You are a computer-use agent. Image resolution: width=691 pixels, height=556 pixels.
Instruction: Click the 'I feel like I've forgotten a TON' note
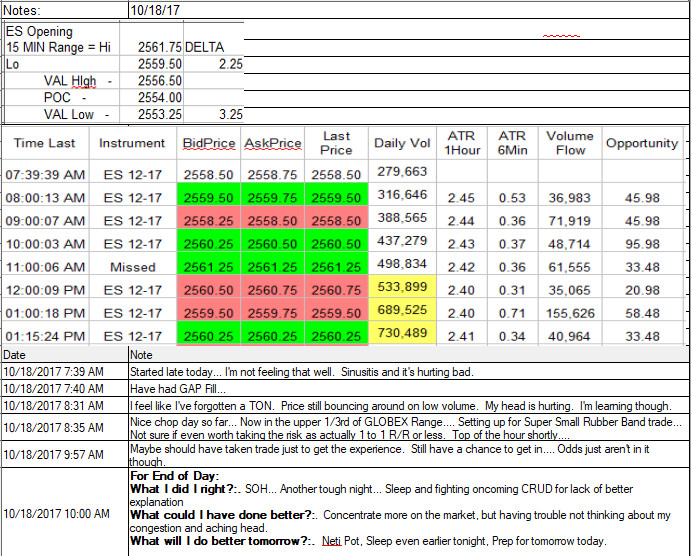point(401,405)
